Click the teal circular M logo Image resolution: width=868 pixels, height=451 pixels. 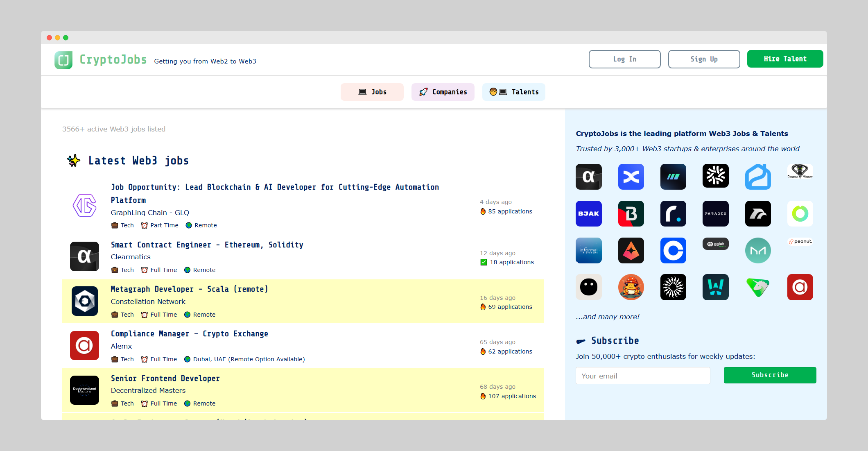click(758, 250)
